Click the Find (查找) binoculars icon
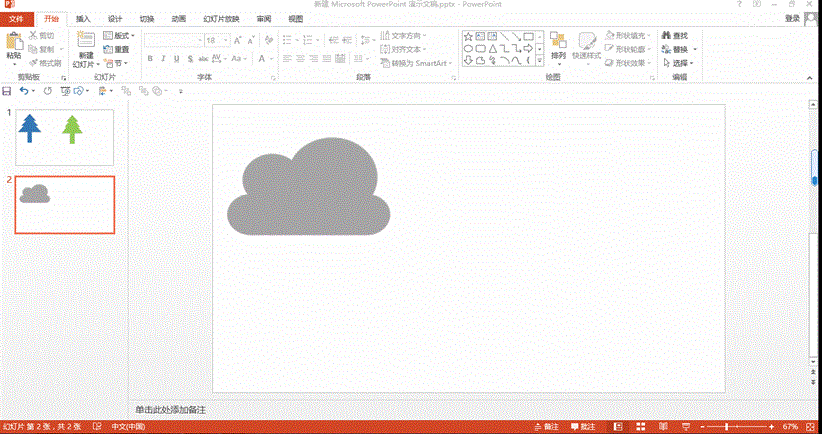 666,36
